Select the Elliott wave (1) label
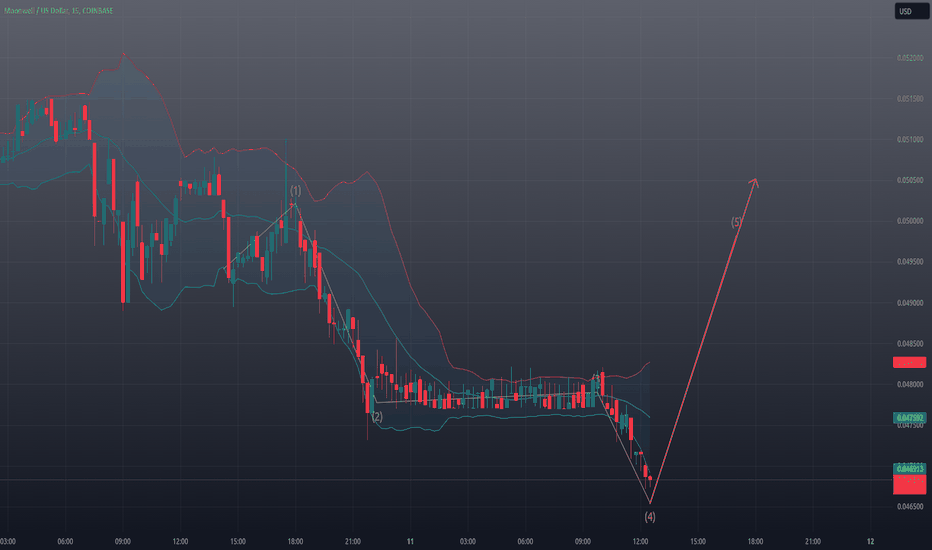932x550 pixels. [295, 191]
